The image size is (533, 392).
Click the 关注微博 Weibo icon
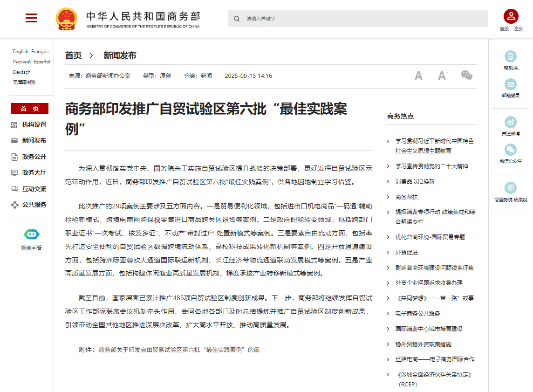point(511,122)
